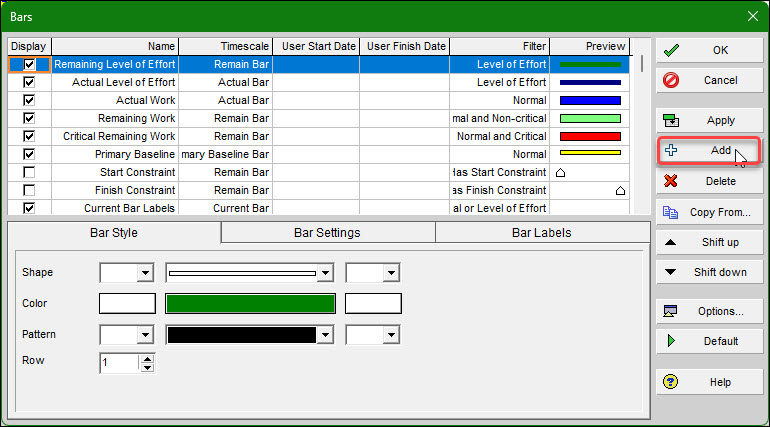Viewport: 770px width, 427px height.
Task: Click the red Cancel circle icon
Action: pos(671,80)
